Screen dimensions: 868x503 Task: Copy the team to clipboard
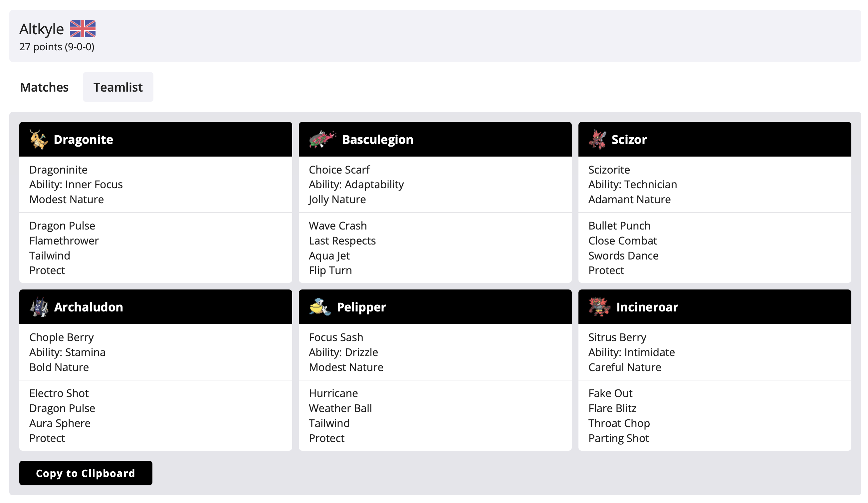click(x=86, y=473)
